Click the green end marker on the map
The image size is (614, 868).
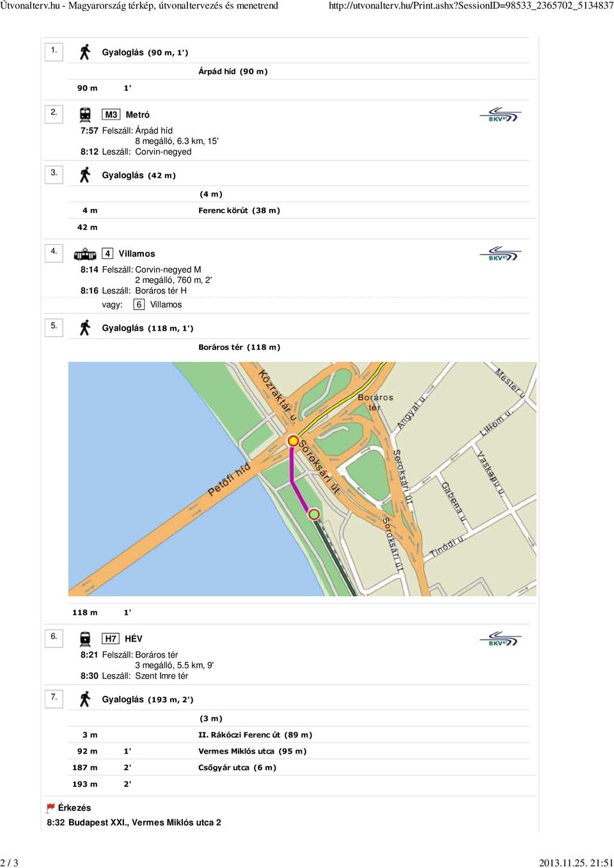(313, 514)
